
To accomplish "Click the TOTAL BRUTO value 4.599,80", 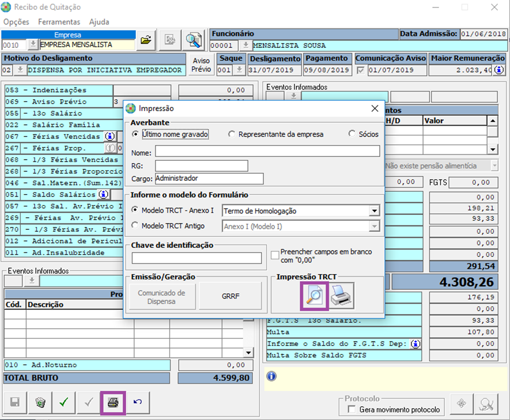I will (x=216, y=378).
